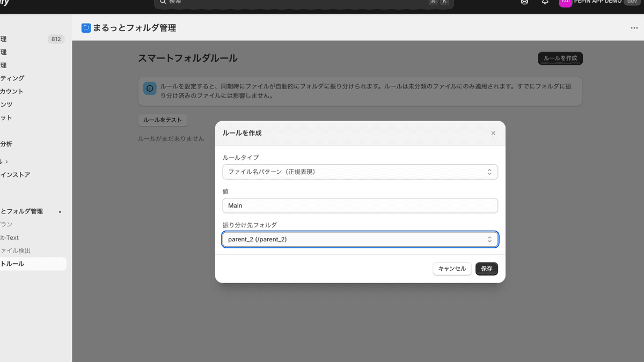This screenshot has height=362, width=644.
Task: Click the 値 input field containing Main
Action: pyautogui.click(x=360, y=205)
